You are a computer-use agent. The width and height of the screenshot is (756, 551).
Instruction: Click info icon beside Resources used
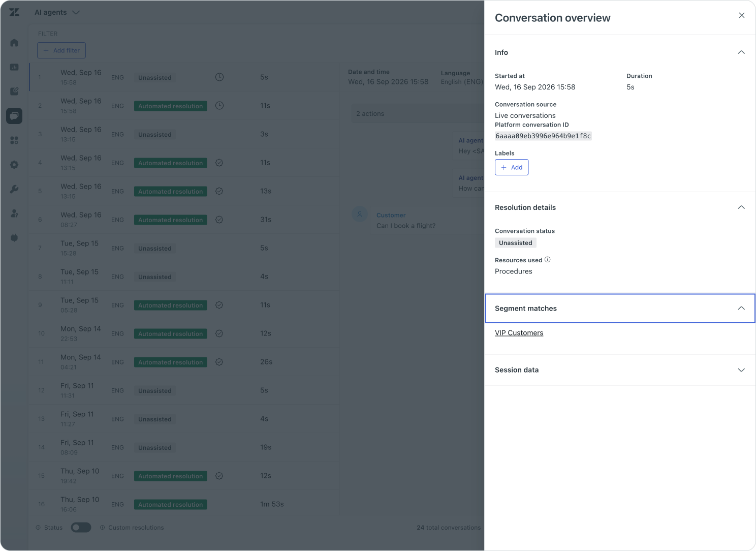click(x=548, y=260)
